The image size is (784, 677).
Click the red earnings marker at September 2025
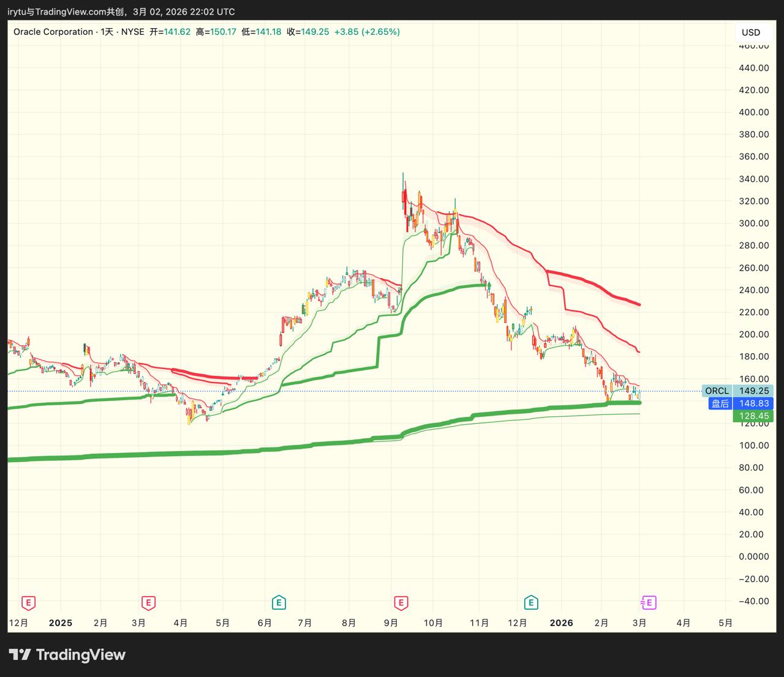401,603
